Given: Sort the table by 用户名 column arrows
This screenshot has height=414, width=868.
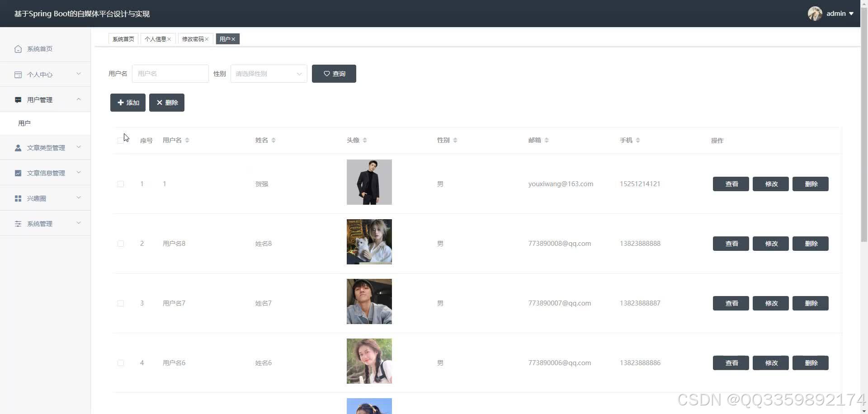Looking at the screenshot, I should tap(187, 140).
